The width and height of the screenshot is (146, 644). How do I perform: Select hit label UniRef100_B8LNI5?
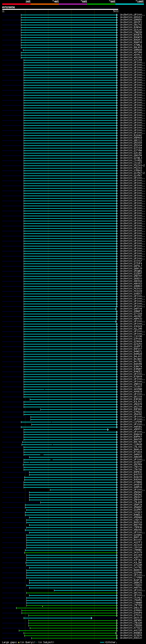tap(131, 47)
